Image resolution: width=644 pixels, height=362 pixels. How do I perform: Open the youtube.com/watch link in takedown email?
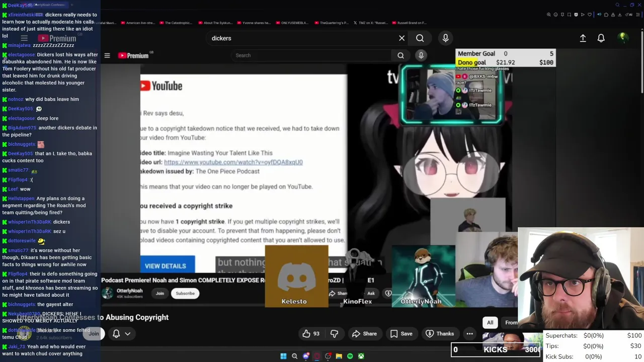tap(233, 162)
